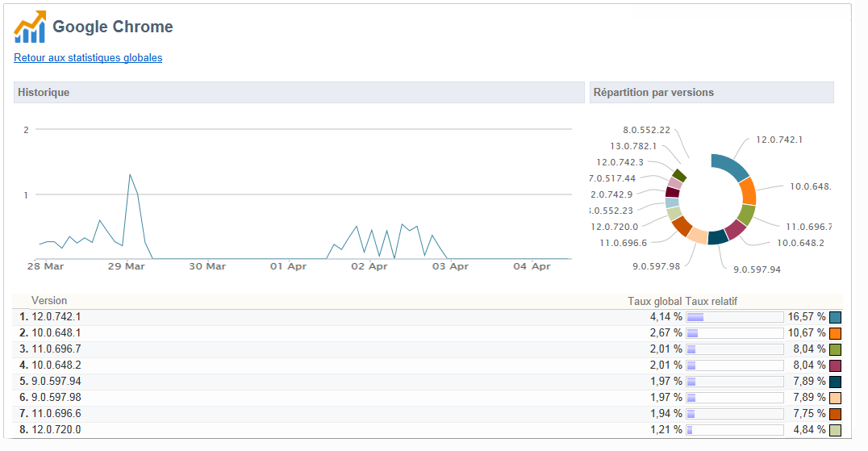Click the 12.0.742.1 donut chart label

pyautogui.click(x=779, y=140)
